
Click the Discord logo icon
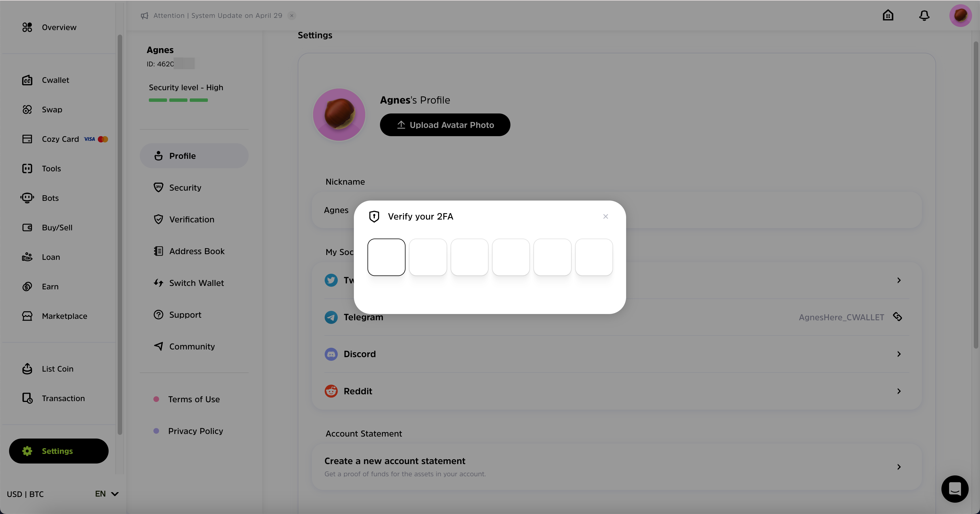[x=331, y=354]
